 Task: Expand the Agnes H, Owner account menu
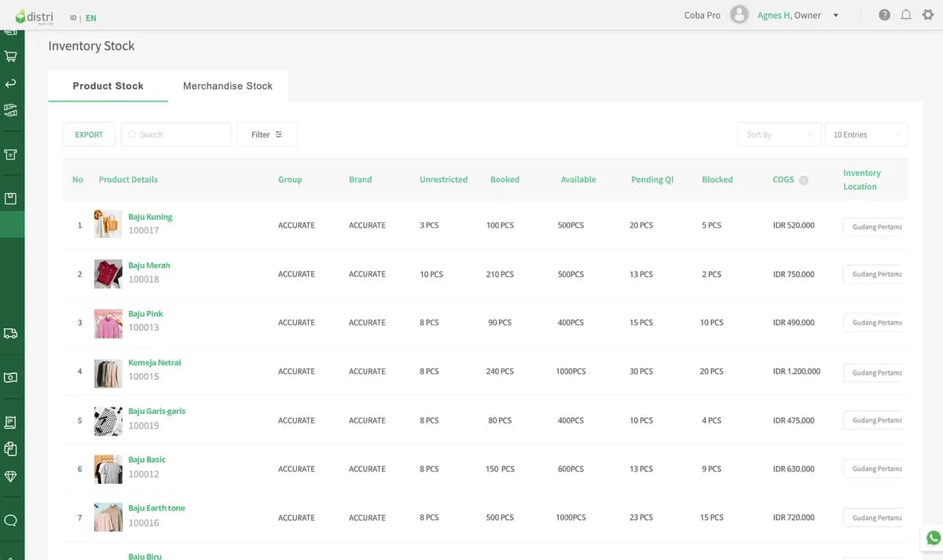pos(798,15)
